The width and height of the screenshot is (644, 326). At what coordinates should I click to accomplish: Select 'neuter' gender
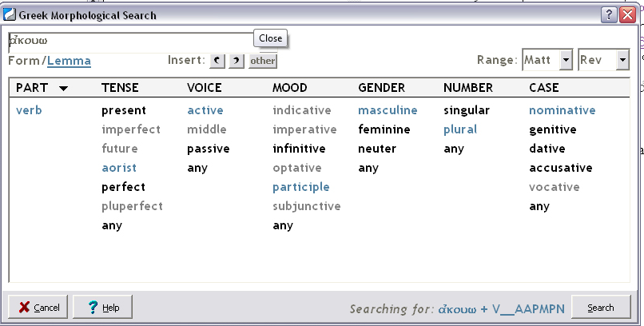pyautogui.click(x=377, y=149)
